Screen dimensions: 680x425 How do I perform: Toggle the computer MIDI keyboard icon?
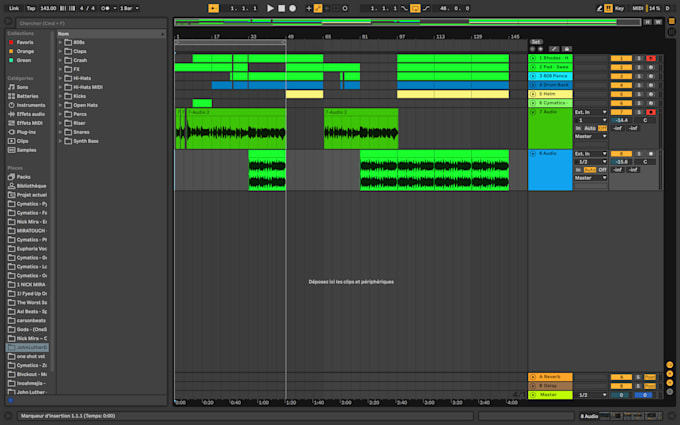tap(608, 8)
